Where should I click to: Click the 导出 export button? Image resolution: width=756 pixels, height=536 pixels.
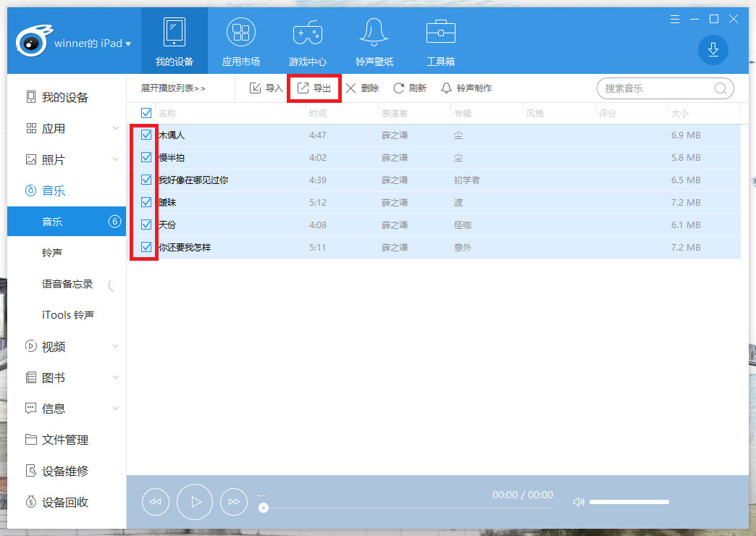pyautogui.click(x=314, y=88)
